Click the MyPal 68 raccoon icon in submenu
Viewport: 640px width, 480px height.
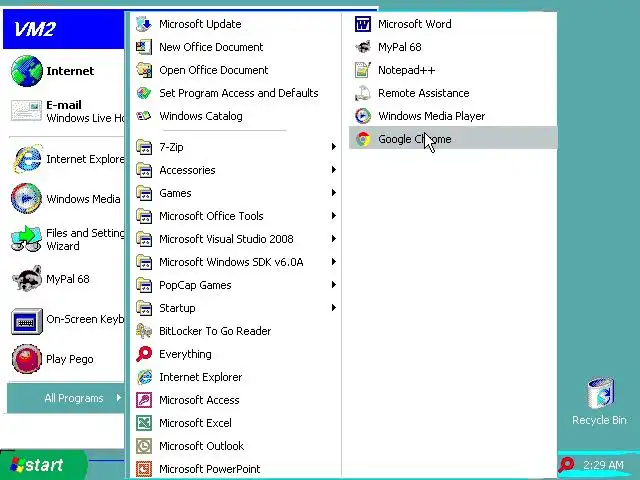click(363, 47)
